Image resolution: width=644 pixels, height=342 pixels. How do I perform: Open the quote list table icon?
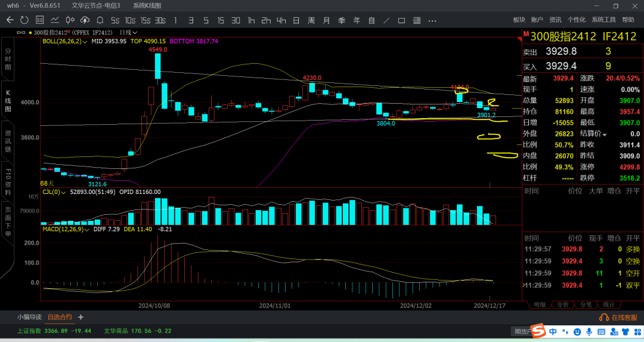pyautogui.click(x=39, y=20)
